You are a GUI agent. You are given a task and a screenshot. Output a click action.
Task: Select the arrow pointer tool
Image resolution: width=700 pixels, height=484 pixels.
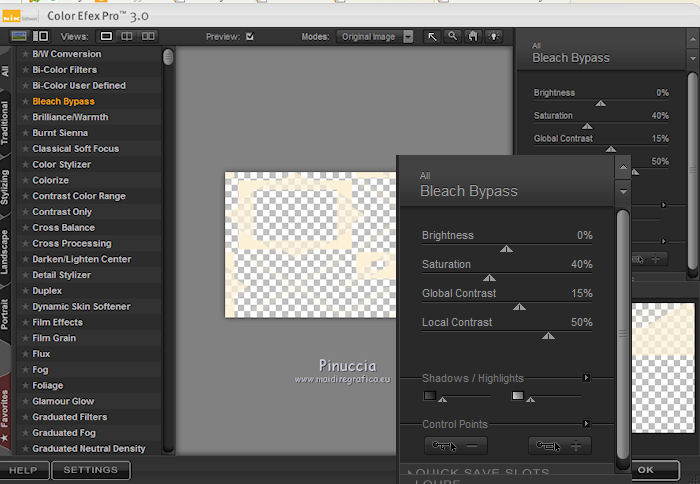click(432, 37)
